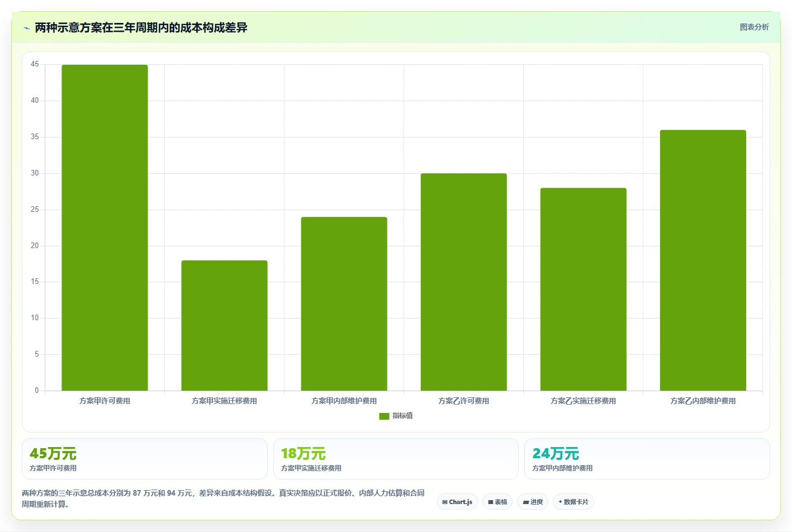Click the 数据卡片 tag chip

pos(573,502)
